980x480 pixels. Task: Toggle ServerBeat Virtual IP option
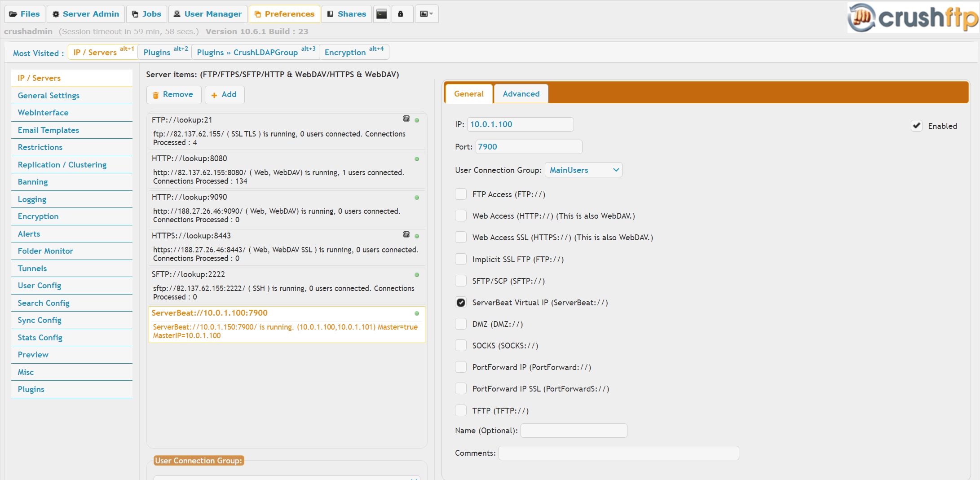[x=461, y=302]
